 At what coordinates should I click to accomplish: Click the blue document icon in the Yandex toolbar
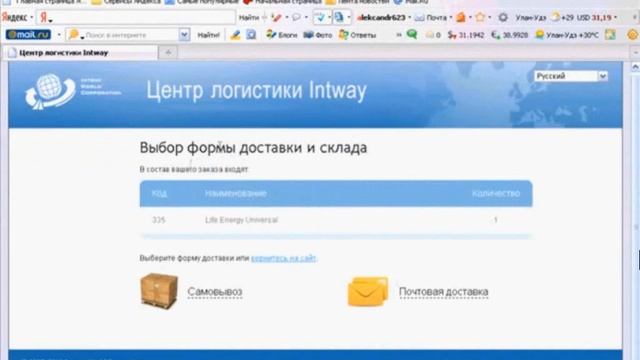coord(339,18)
